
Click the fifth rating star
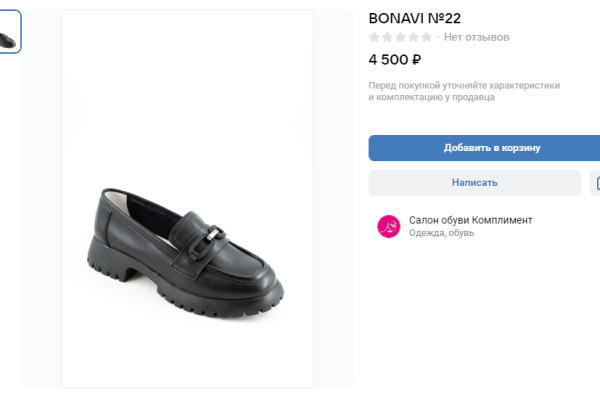coord(427,37)
